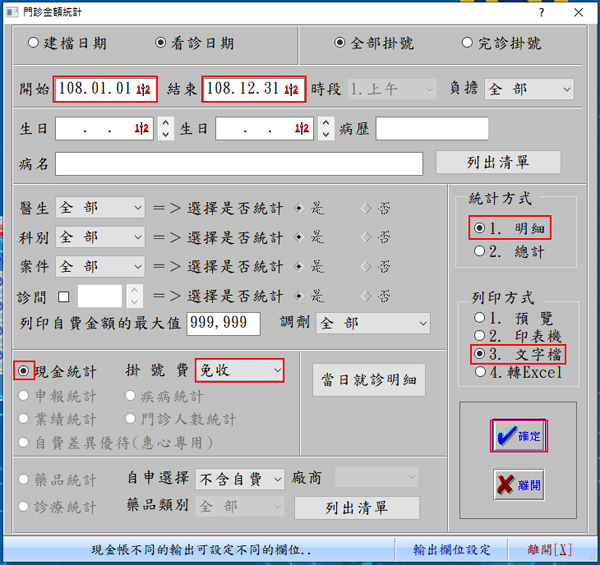The image size is (600, 565).
Task: Click the help question mark in title bar
Action: (x=541, y=11)
